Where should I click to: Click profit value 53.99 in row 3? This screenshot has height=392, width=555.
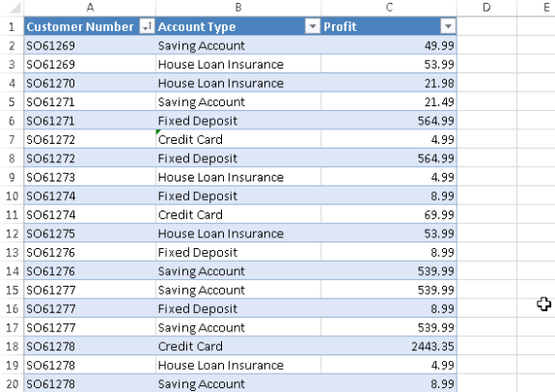[x=389, y=64]
